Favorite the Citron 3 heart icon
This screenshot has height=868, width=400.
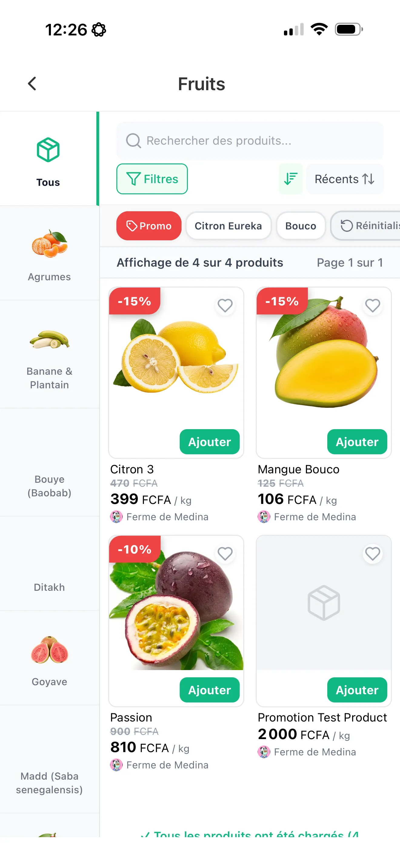click(225, 306)
